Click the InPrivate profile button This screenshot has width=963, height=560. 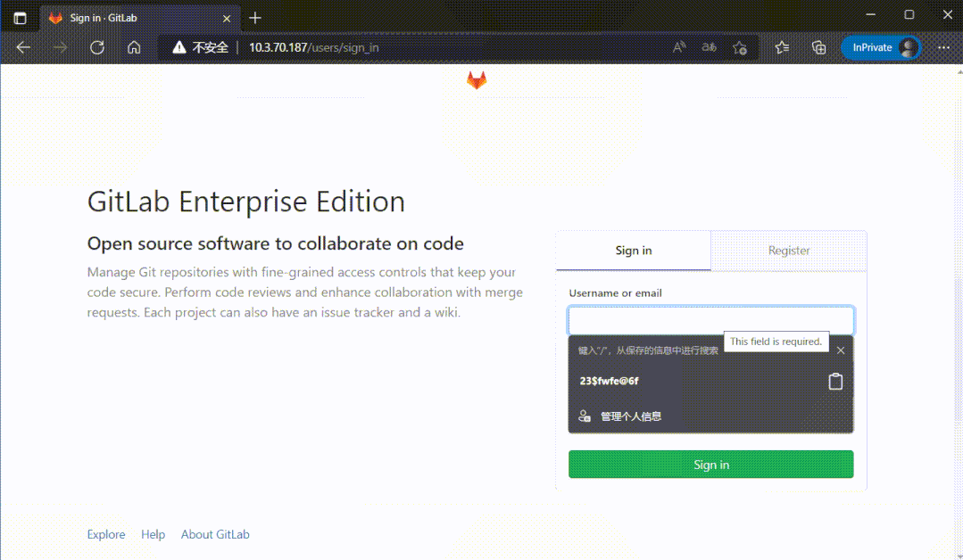point(882,47)
